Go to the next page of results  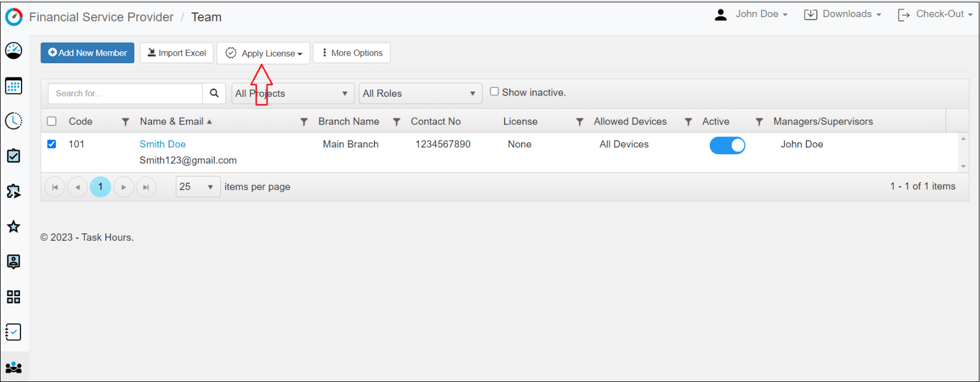123,187
